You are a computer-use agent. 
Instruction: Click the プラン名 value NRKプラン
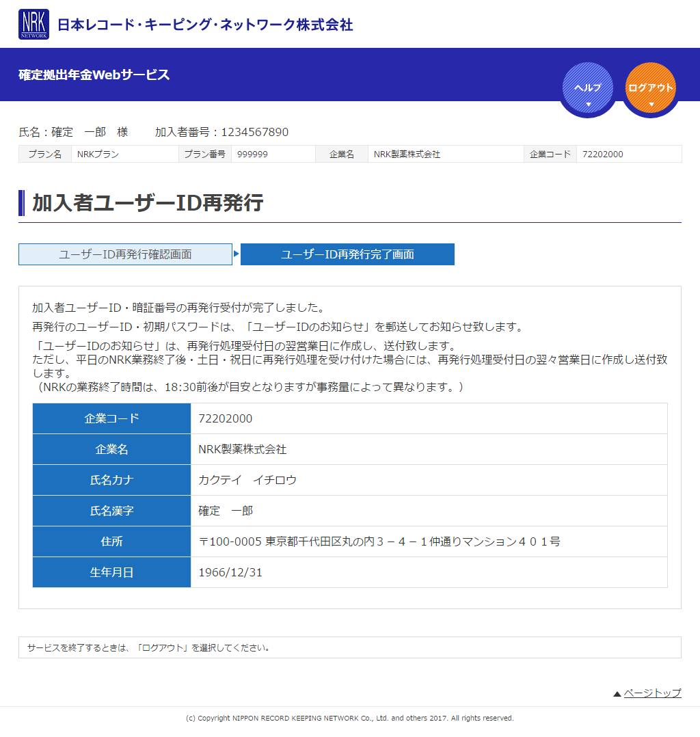[98, 155]
